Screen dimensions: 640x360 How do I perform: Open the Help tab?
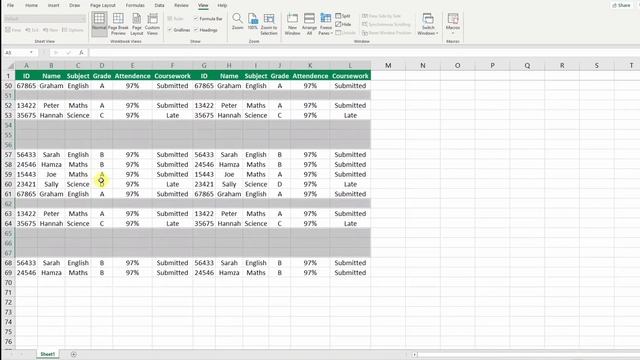point(222,5)
